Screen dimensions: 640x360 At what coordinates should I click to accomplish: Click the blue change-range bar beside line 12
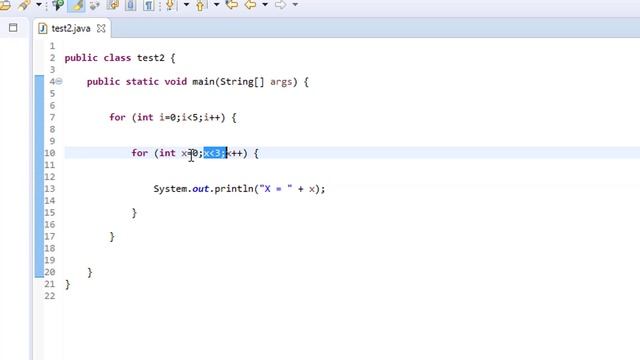pyautogui.click(x=39, y=177)
